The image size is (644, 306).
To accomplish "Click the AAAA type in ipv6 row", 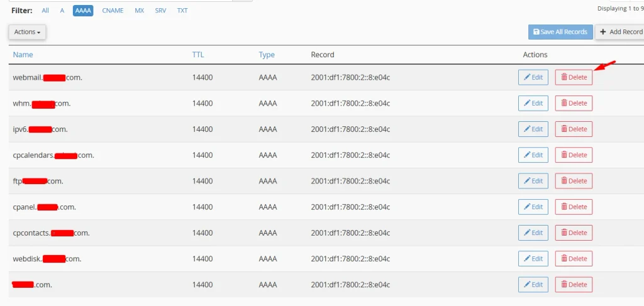I will [x=268, y=129].
